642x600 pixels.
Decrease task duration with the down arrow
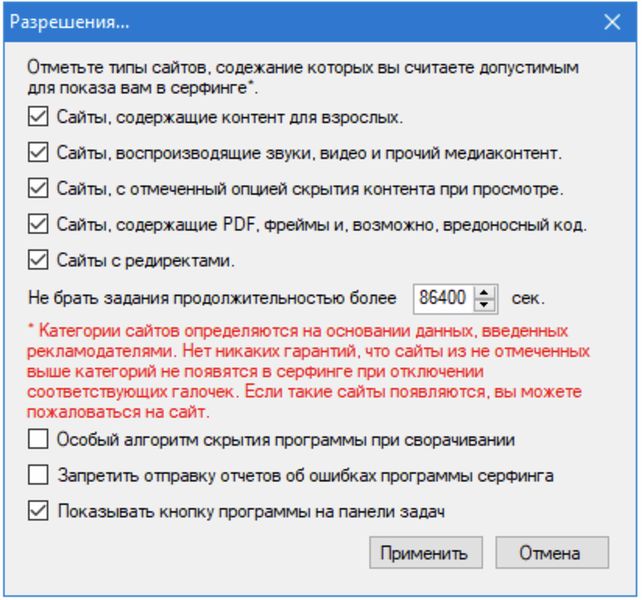click(x=485, y=303)
